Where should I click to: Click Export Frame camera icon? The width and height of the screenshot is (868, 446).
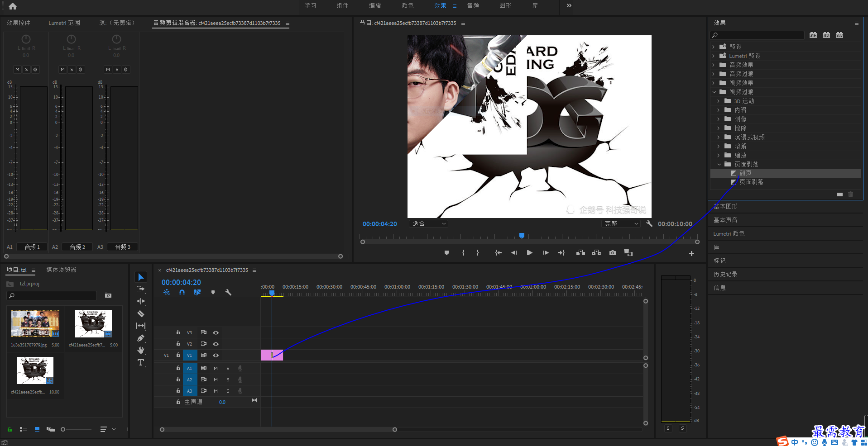(x=613, y=253)
